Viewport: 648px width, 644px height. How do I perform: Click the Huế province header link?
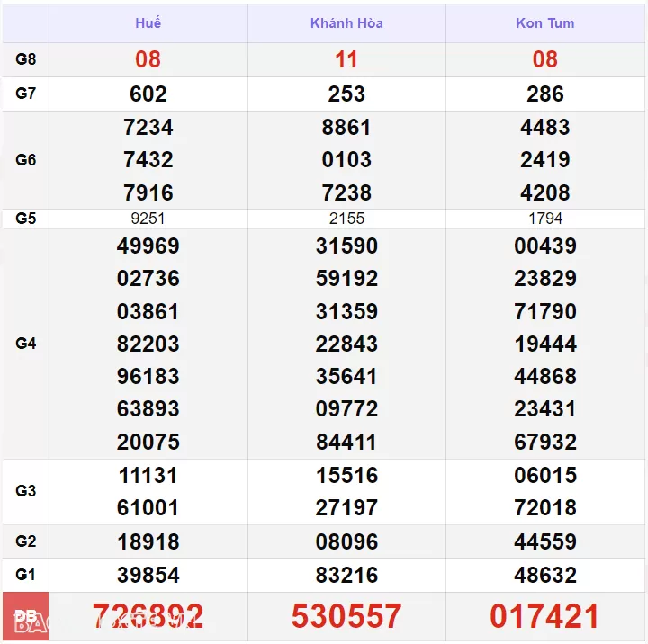click(148, 23)
